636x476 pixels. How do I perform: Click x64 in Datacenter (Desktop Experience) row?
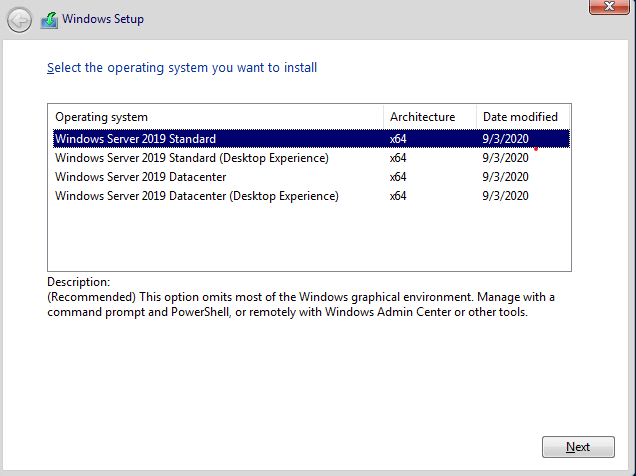pos(398,196)
